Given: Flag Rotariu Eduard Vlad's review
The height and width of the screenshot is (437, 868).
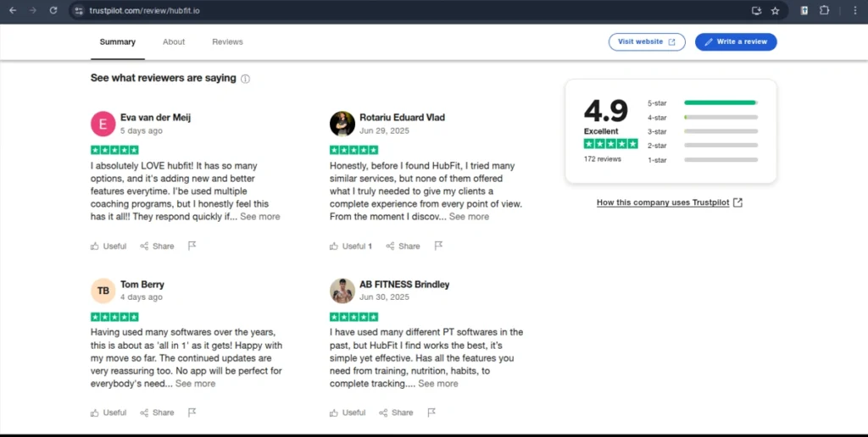Looking at the screenshot, I should click(x=438, y=246).
